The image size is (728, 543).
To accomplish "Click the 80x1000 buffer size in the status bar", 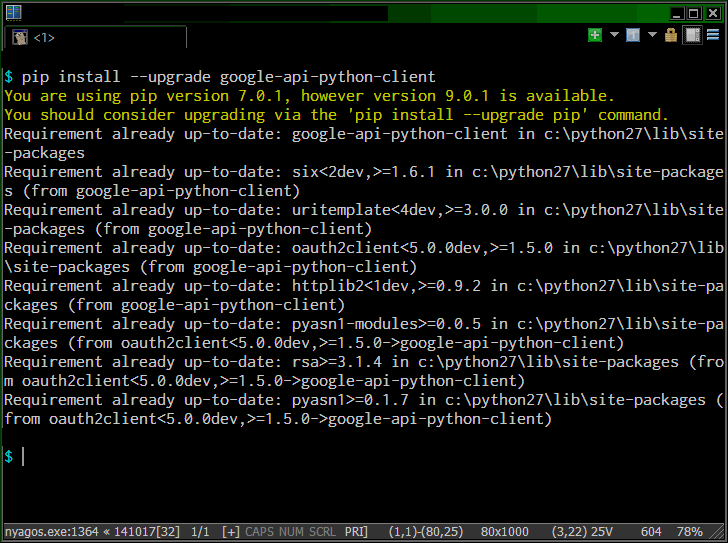I will tap(505, 532).
